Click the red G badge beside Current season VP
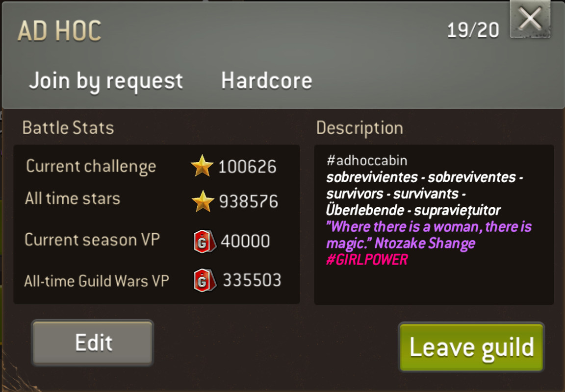 [205, 241]
